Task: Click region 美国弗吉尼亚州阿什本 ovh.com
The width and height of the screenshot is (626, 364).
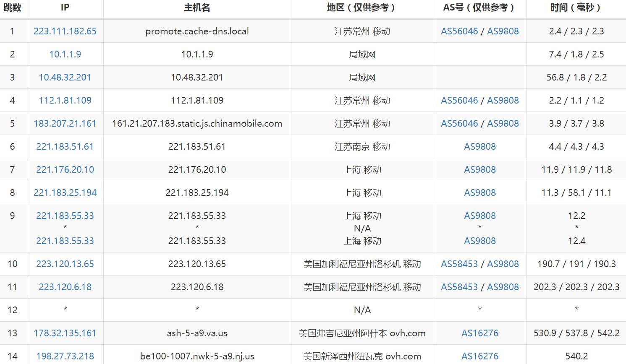Action: [362, 333]
